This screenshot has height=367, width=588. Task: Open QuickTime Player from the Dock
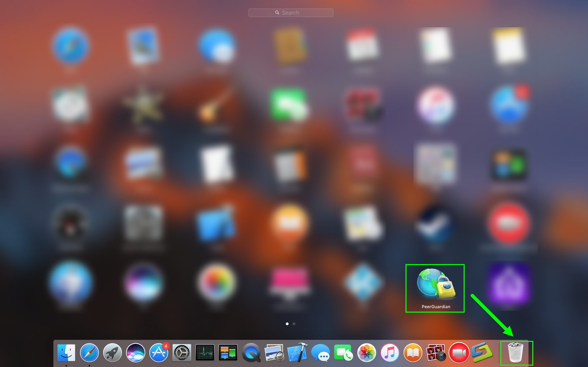(x=251, y=353)
